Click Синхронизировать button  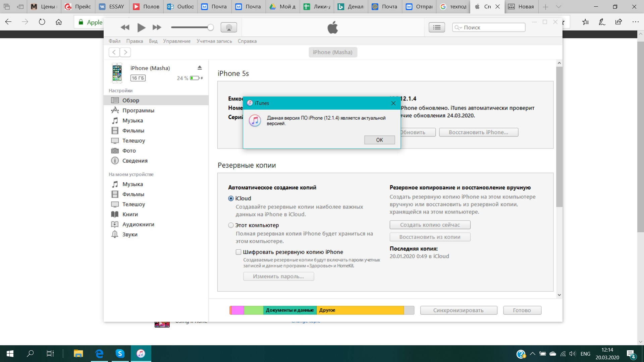point(459,310)
